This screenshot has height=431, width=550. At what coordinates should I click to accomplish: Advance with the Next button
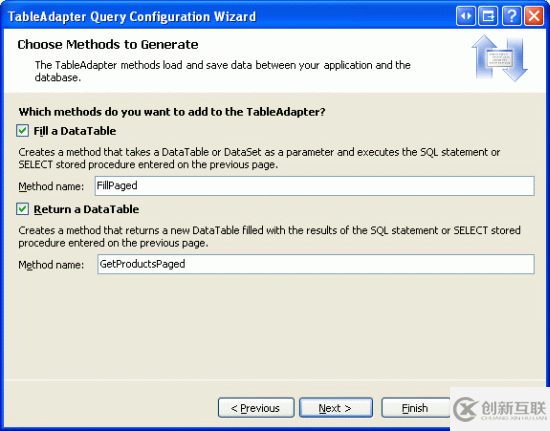click(x=336, y=408)
